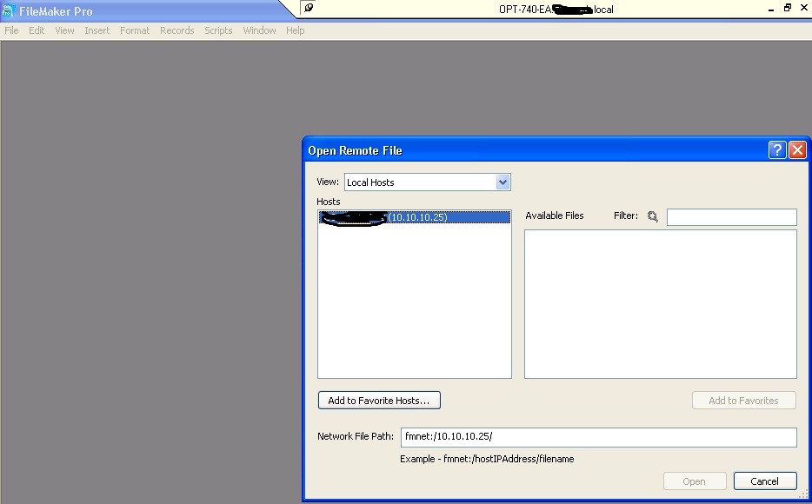
Task: Click the pin icon on the remote connection bar
Action: tap(309, 8)
